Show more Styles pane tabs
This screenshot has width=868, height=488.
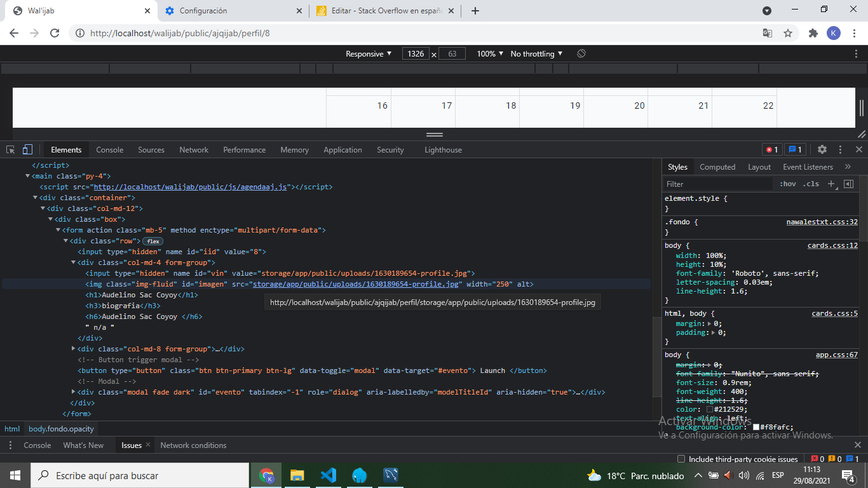point(848,166)
